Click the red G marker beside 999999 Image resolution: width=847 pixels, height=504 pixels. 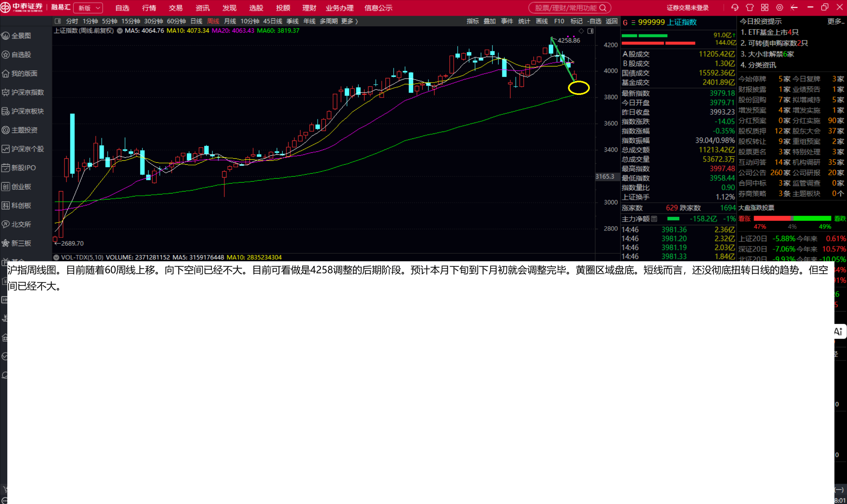(625, 22)
